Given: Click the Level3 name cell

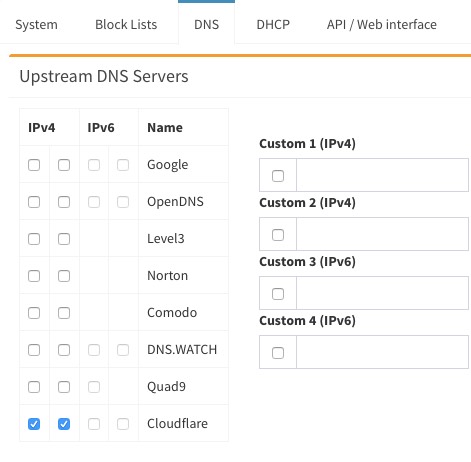Looking at the screenshot, I should (x=183, y=238).
